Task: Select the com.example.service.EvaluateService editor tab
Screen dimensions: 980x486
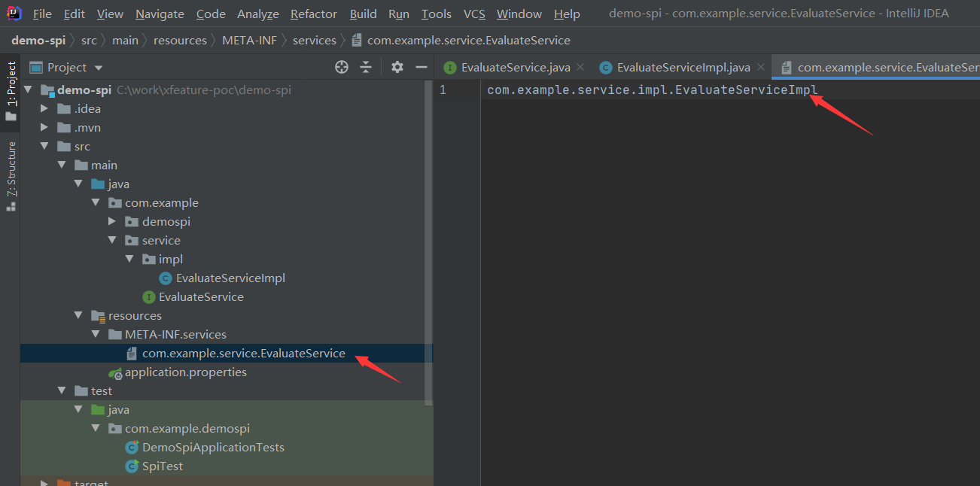Action: [877, 68]
